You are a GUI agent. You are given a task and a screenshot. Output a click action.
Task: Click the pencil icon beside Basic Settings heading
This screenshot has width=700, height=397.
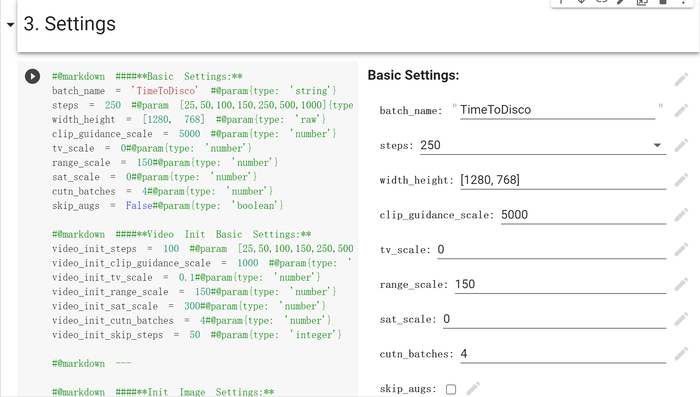point(681,79)
